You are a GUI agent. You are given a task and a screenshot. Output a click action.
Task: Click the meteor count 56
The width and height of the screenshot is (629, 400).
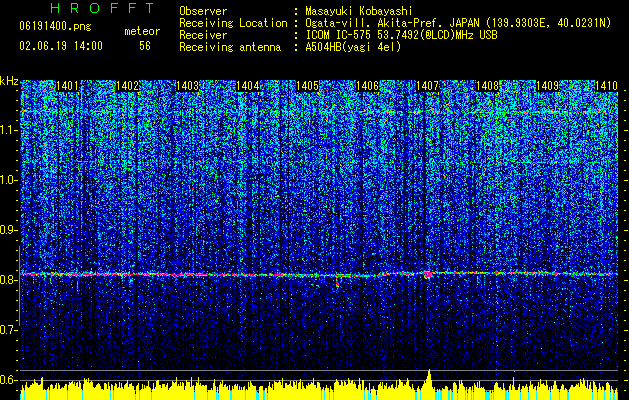click(x=145, y=46)
